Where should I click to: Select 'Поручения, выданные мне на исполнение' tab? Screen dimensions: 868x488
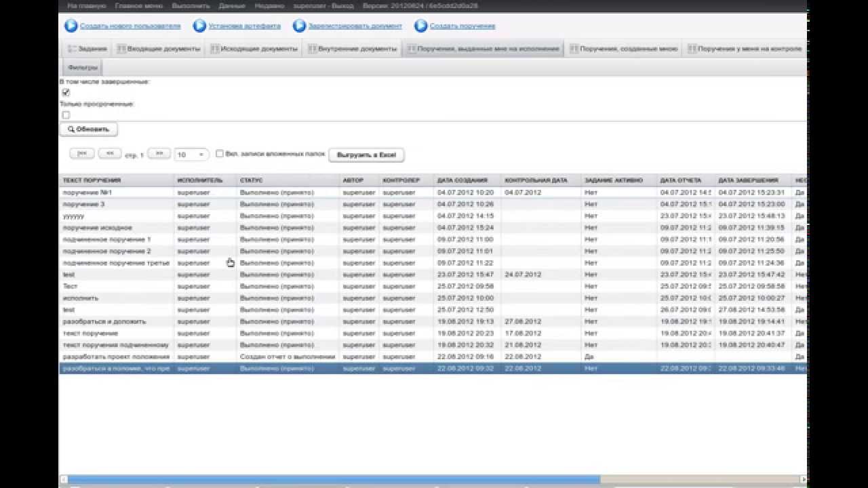tap(483, 49)
